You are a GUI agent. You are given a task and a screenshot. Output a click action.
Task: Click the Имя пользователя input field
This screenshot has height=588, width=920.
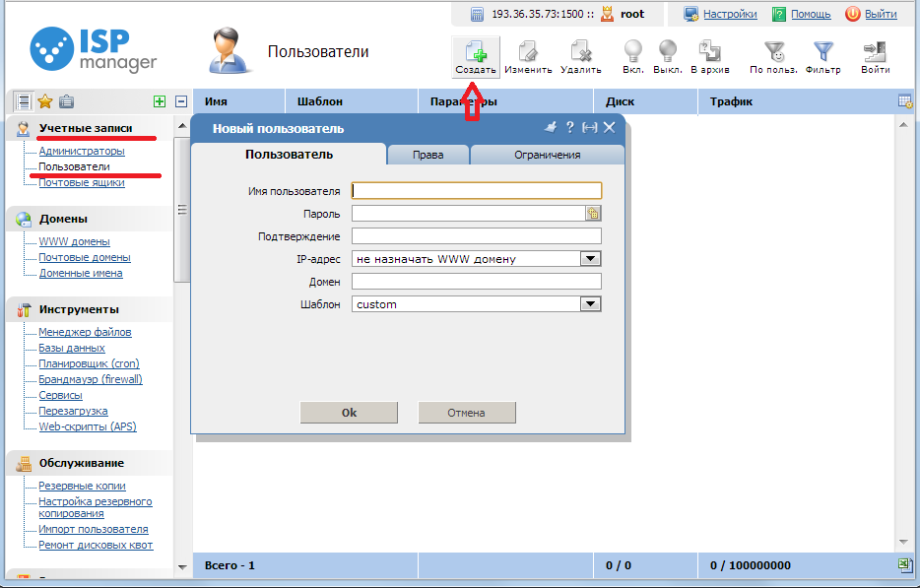click(x=476, y=191)
